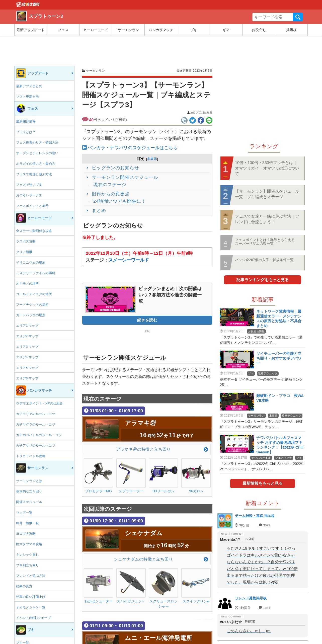
Task: Hide the table of contents via 非表示
Action: [x=152, y=159]
